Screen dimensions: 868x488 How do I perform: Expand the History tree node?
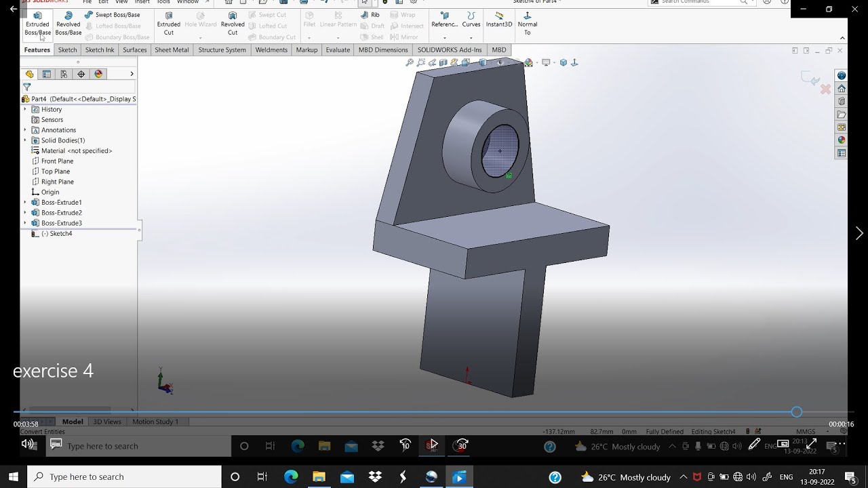click(x=26, y=109)
